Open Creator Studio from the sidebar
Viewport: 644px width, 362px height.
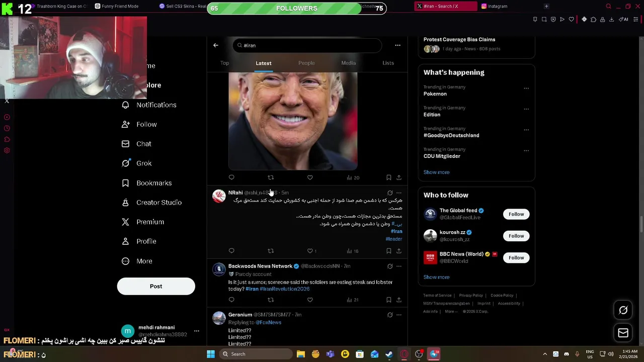[x=152, y=202]
